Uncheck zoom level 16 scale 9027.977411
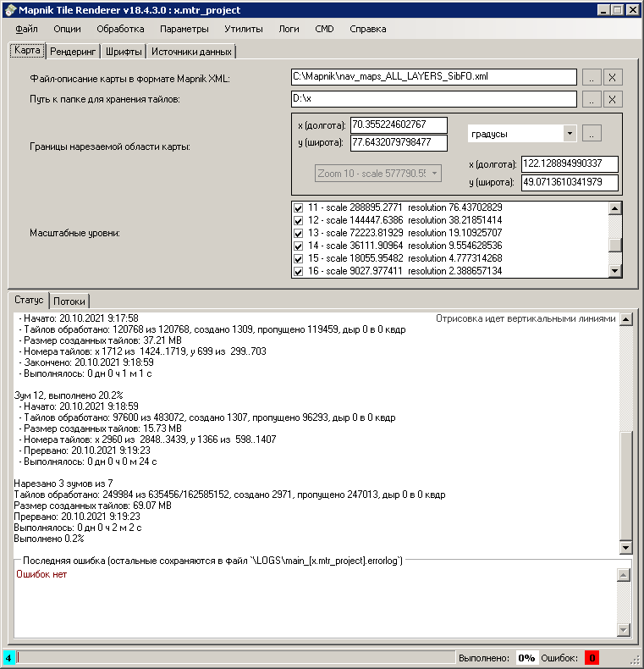Screen dimensions: 644x669 point(298,271)
